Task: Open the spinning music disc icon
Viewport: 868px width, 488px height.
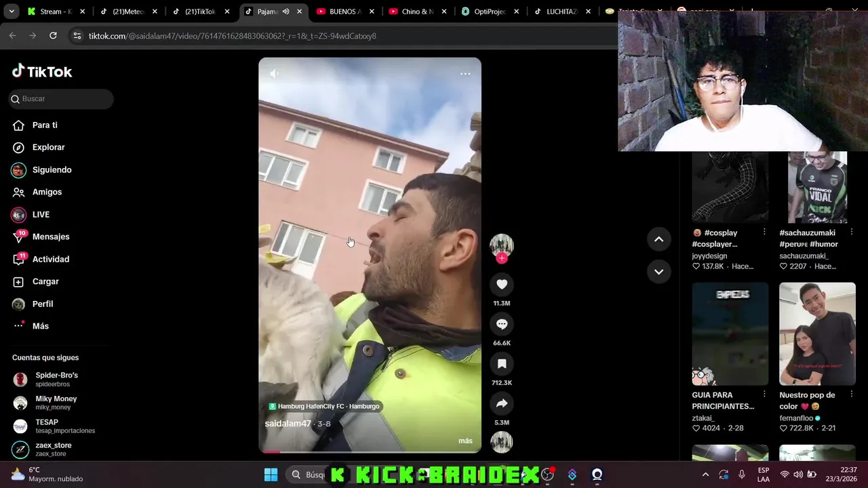Action: (x=502, y=442)
